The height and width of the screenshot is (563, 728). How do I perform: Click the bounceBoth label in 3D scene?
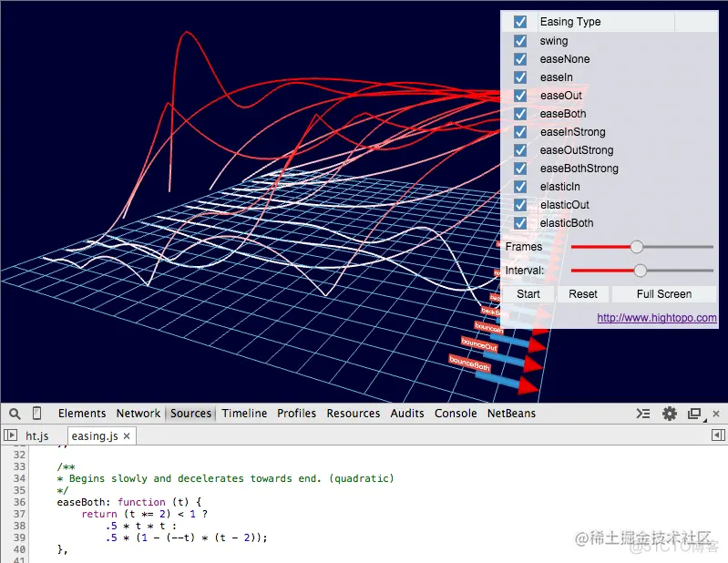469,363
